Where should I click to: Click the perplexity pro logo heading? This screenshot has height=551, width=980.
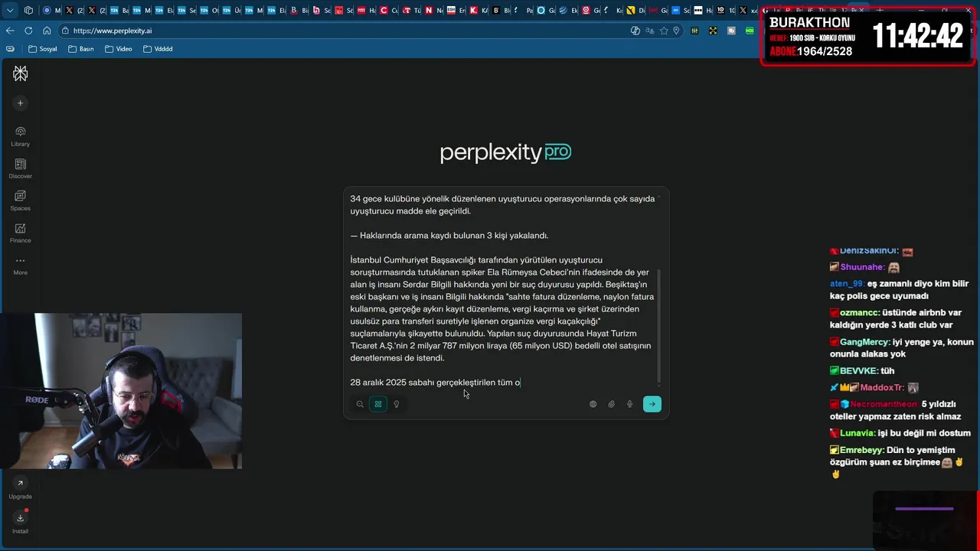pos(505,152)
